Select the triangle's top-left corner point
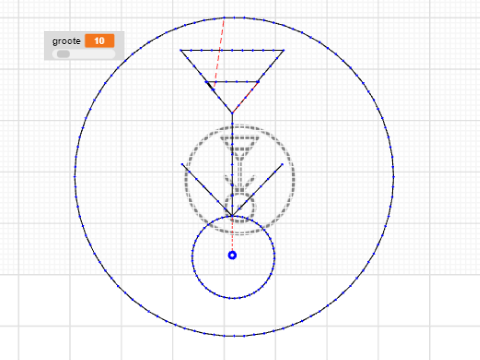The width and height of the screenshot is (480, 360). 181,50
